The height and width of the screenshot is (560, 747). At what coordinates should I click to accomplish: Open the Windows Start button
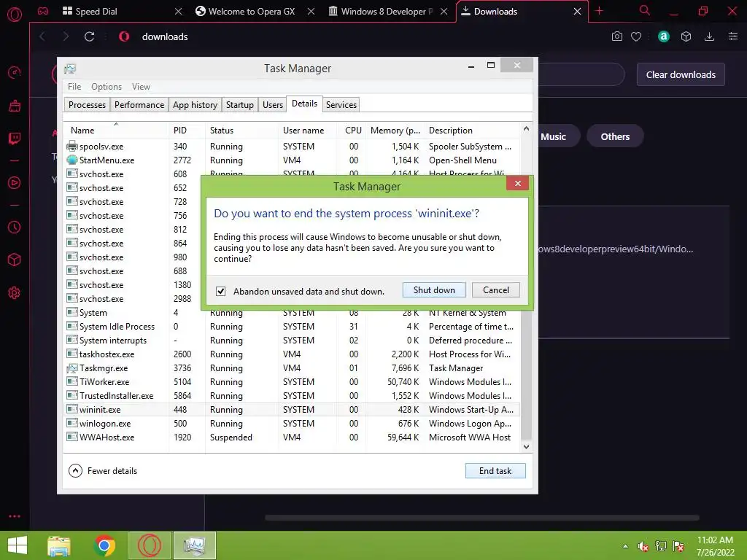tap(18, 545)
